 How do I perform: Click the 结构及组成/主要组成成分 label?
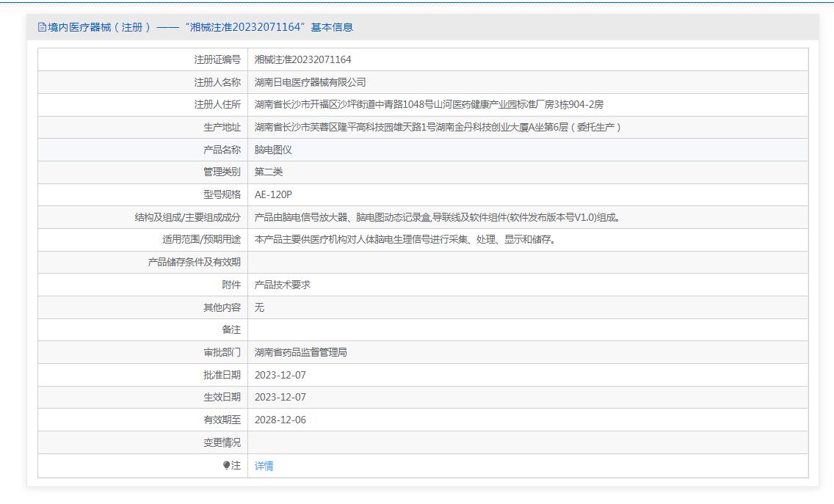(188, 217)
